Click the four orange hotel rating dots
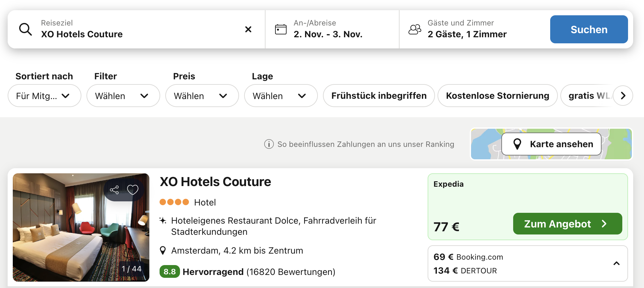 pyautogui.click(x=174, y=202)
